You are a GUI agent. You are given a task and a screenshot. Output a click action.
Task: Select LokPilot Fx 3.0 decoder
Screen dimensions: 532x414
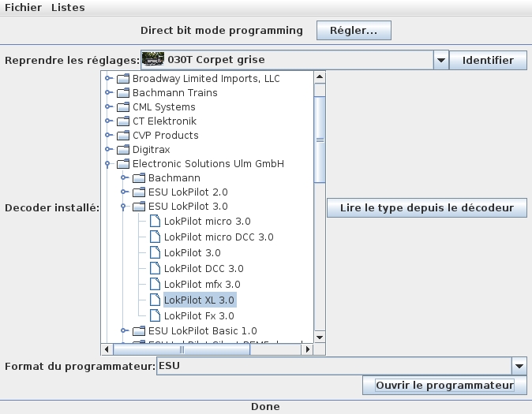(x=199, y=316)
